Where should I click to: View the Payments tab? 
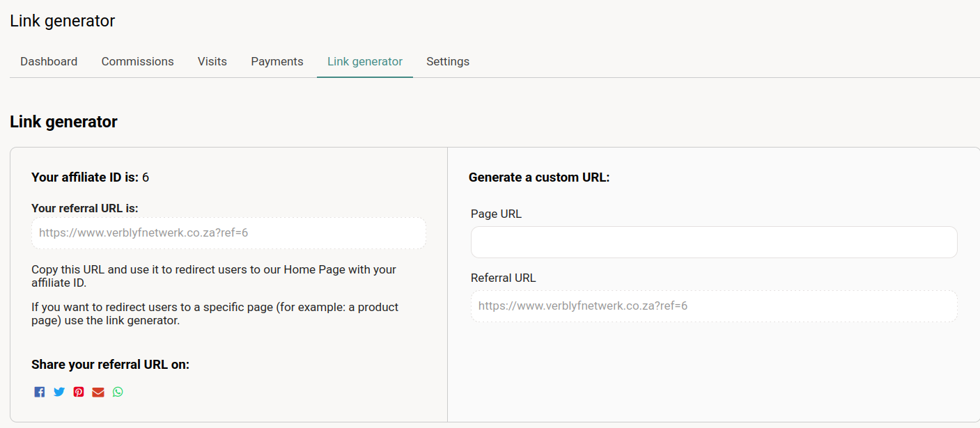[x=277, y=61]
